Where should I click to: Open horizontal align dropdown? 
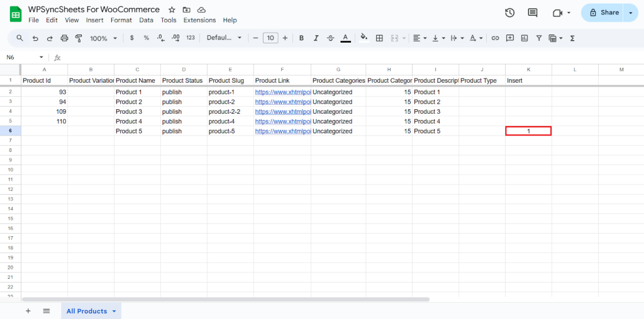coord(419,38)
